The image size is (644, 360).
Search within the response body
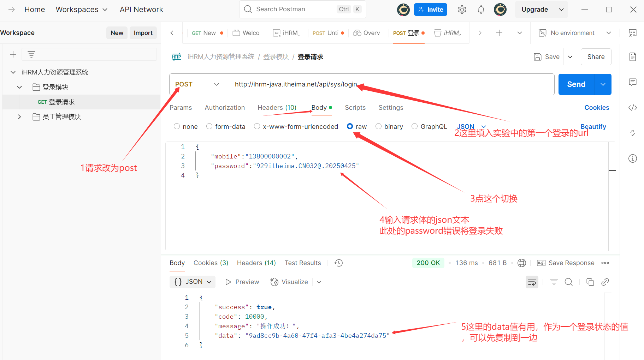point(569,282)
